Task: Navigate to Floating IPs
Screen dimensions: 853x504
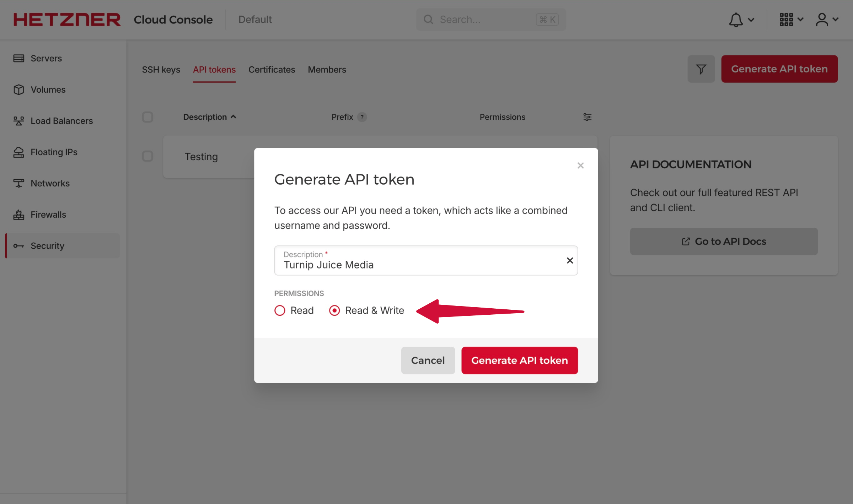Action: [54, 152]
